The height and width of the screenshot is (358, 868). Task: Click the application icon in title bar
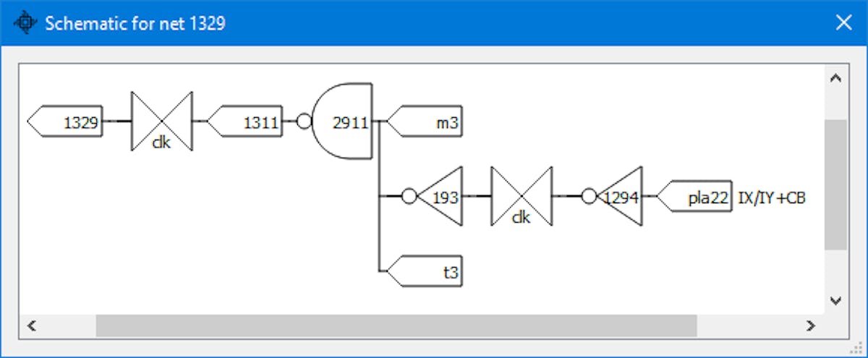(x=25, y=23)
